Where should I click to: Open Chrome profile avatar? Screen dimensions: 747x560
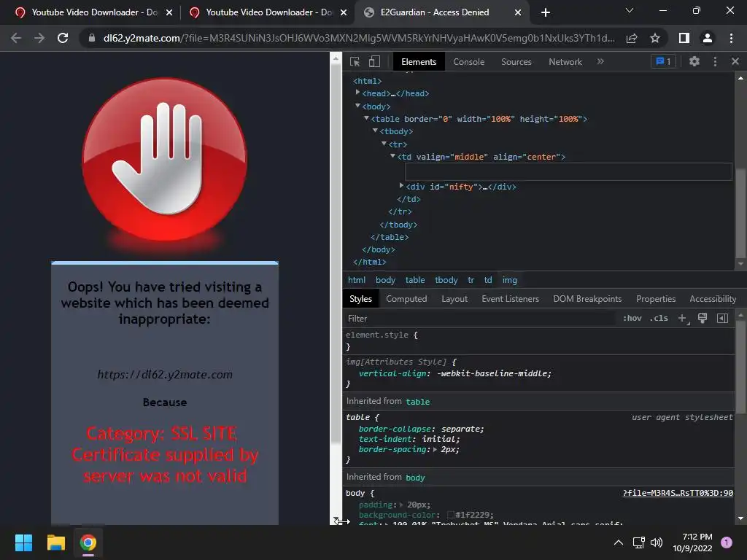tap(708, 38)
